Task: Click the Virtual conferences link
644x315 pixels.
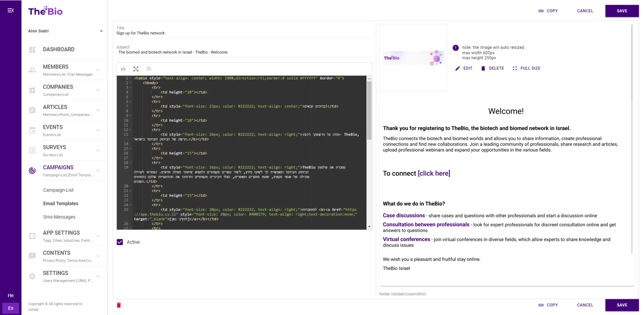Action: pyautogui.click(x=406, y=239)
